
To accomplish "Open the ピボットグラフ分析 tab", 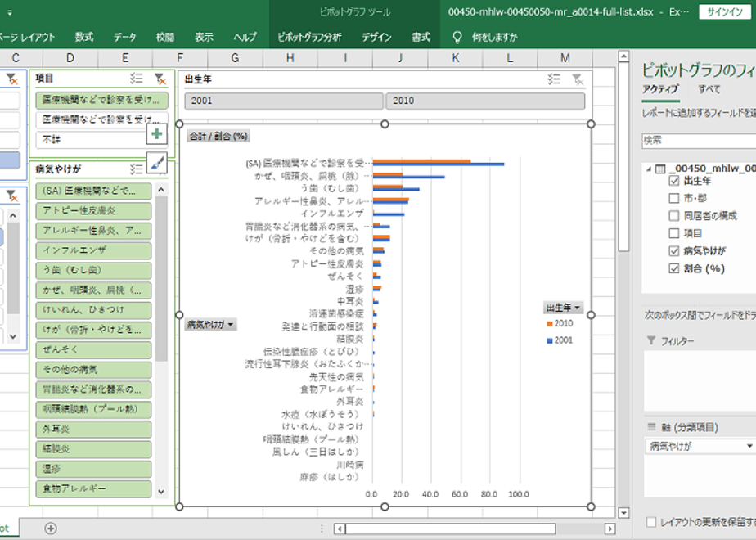I will tap(309, 37).
